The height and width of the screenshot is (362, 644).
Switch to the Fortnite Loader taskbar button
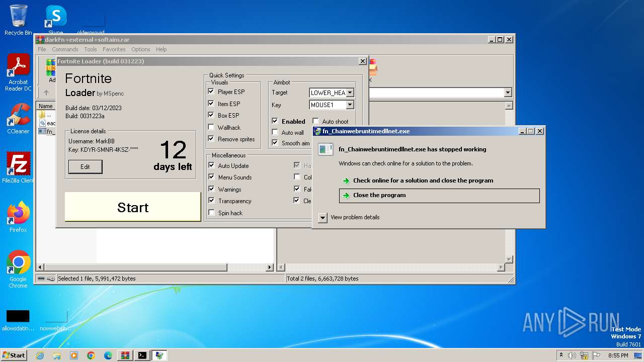pyautogui.click(x=159, y=355)
